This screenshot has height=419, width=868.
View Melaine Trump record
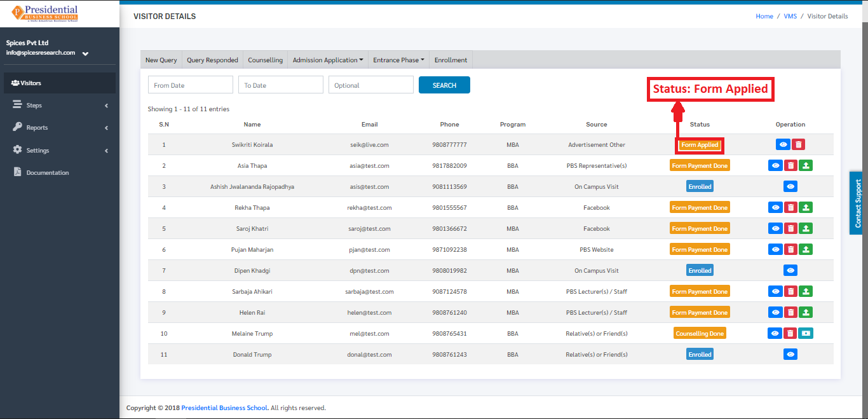coord(775,333)
